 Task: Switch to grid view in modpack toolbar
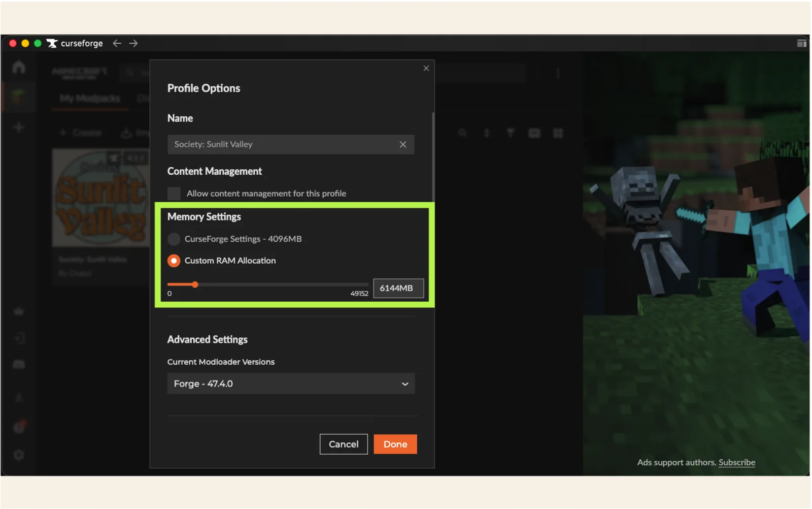click(x=558, y=133)
